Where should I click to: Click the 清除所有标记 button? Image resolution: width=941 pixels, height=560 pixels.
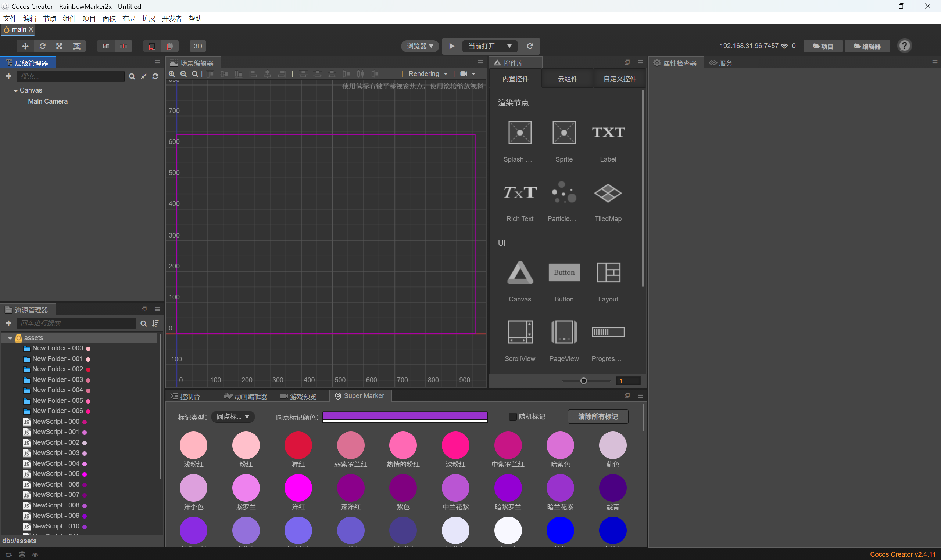click(598, 417)
